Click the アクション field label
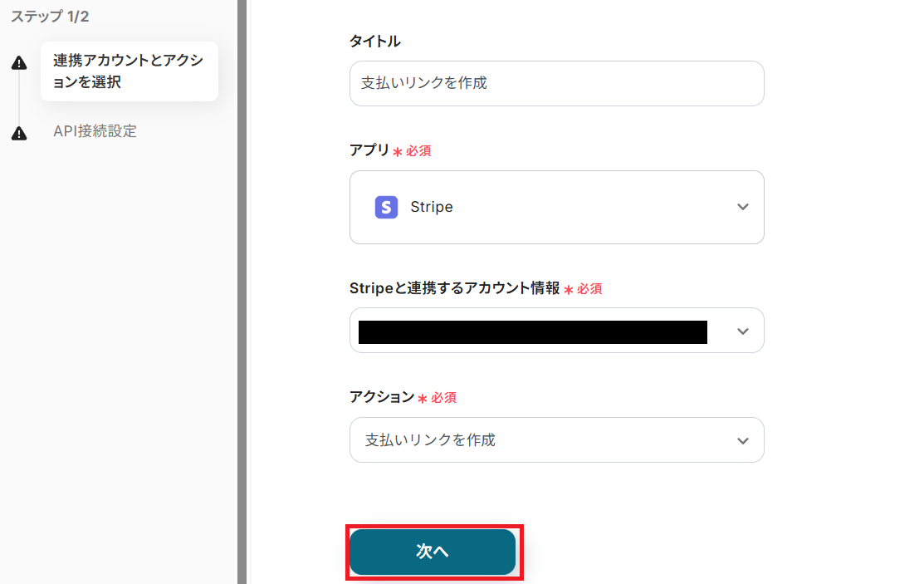924x584 pixels. [x=382, y=397]
